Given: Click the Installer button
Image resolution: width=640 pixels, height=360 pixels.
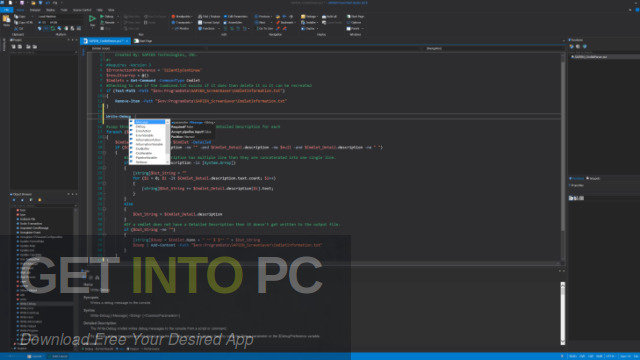Looking at the screenshot, I should [310, 22].
